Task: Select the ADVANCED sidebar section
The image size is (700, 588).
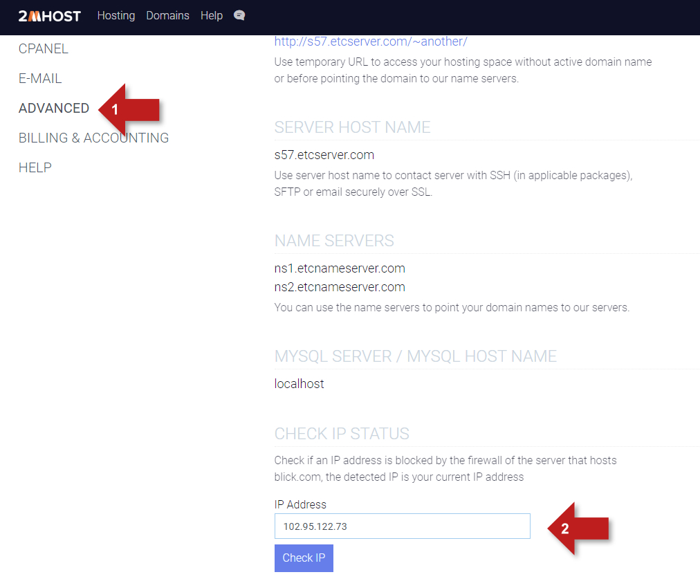Action: click(x=54, y=109)
